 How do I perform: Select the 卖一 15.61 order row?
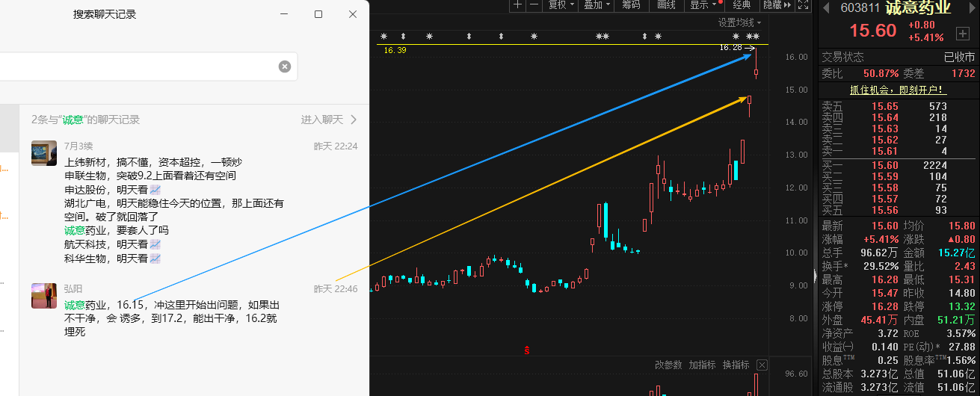[x=897, y=152]
